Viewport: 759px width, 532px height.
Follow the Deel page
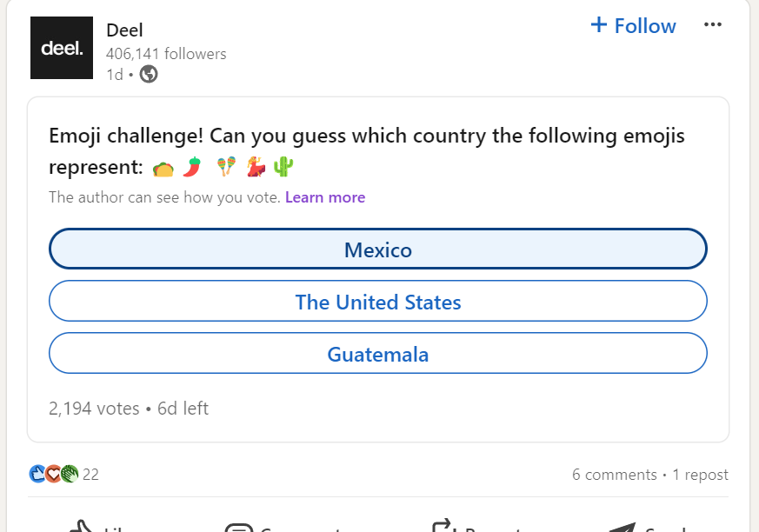tap(633, 26)
